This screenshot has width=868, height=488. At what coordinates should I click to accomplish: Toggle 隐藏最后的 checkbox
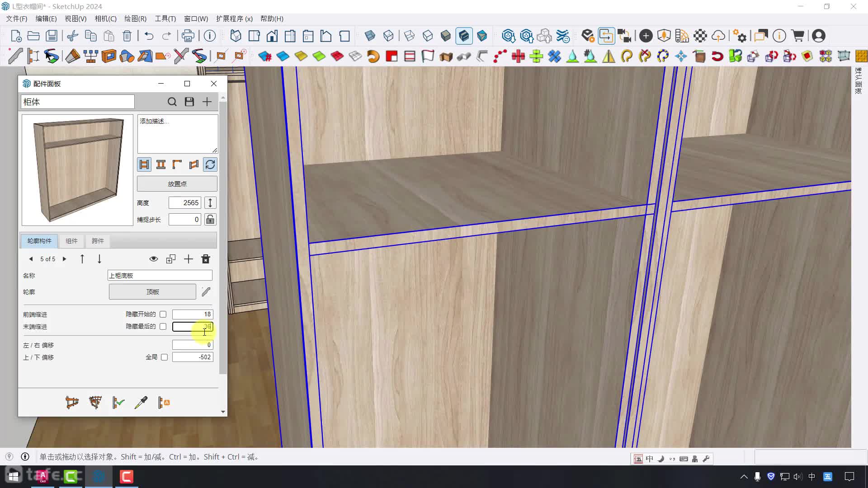tap(163, 327)
